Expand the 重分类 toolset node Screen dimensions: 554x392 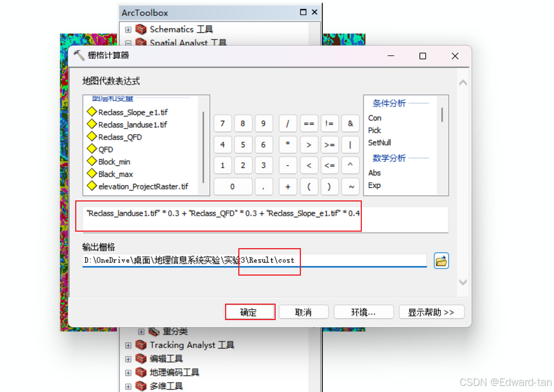click(141, 332)
